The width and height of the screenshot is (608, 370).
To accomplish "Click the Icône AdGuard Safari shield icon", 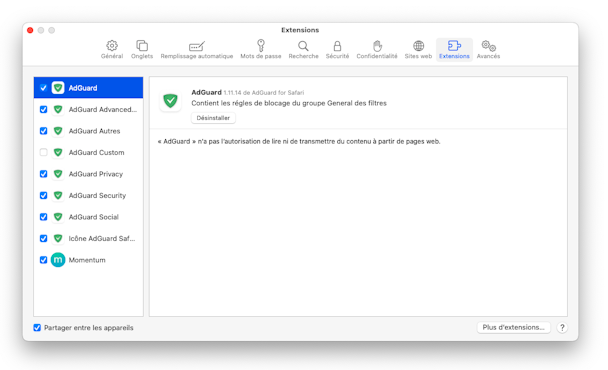I will coord(58,238).
